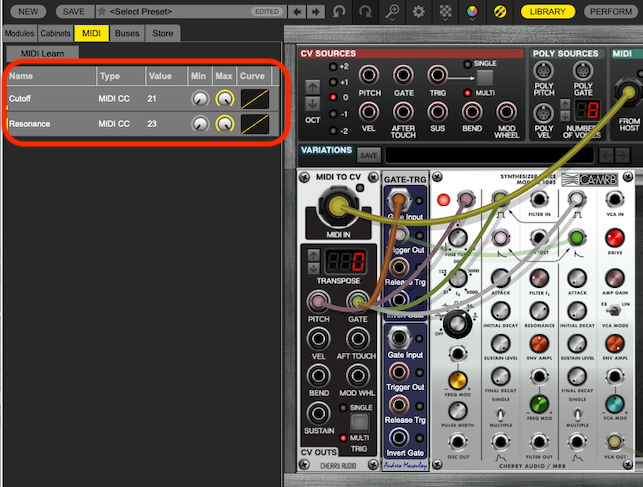Click the NEW button
This screenshot has height=487, width=643.
click(x=28, y=11)
